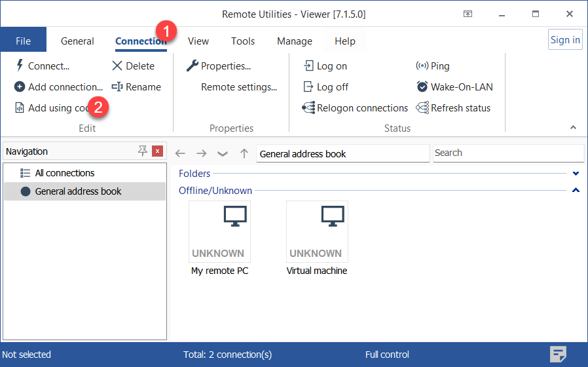Open the address history dropdown arrow
The image size is (588, 367).
pyautogui.click(x=223, y=153)
